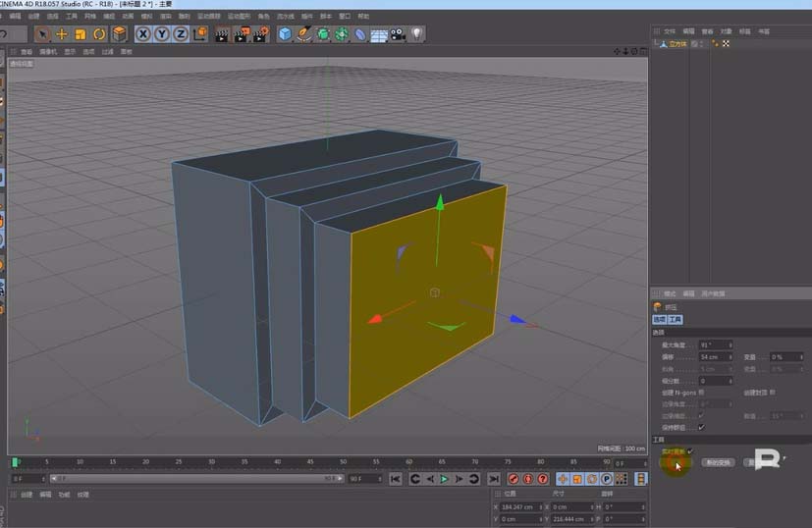
Task: Add a light object
Action: tap(416, 34)
